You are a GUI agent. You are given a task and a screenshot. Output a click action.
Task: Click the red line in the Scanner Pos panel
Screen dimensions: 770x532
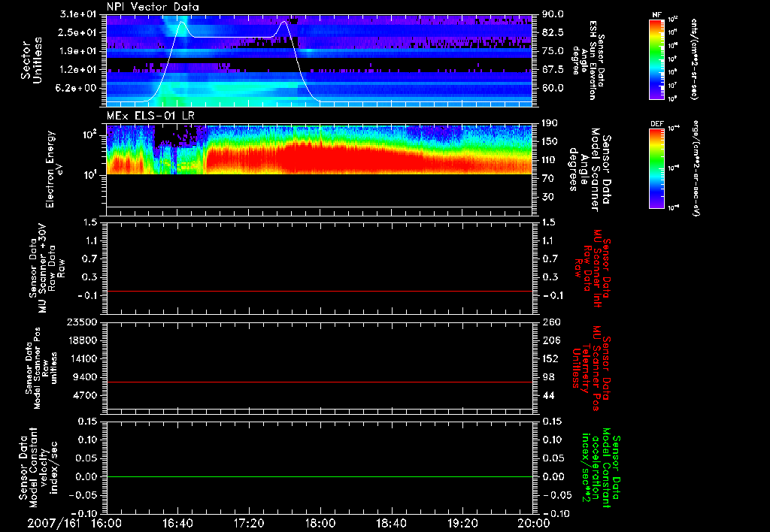coord(320,382)
